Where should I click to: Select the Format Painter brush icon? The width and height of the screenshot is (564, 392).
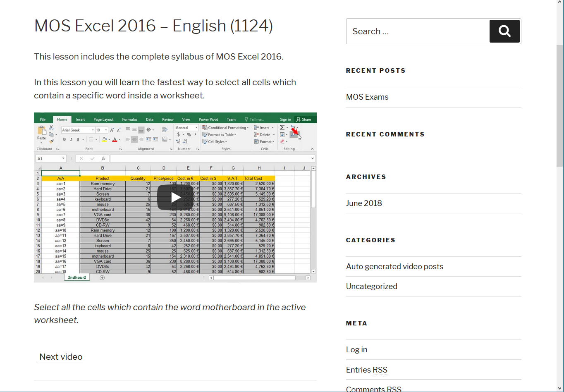[x=51, y=141]
